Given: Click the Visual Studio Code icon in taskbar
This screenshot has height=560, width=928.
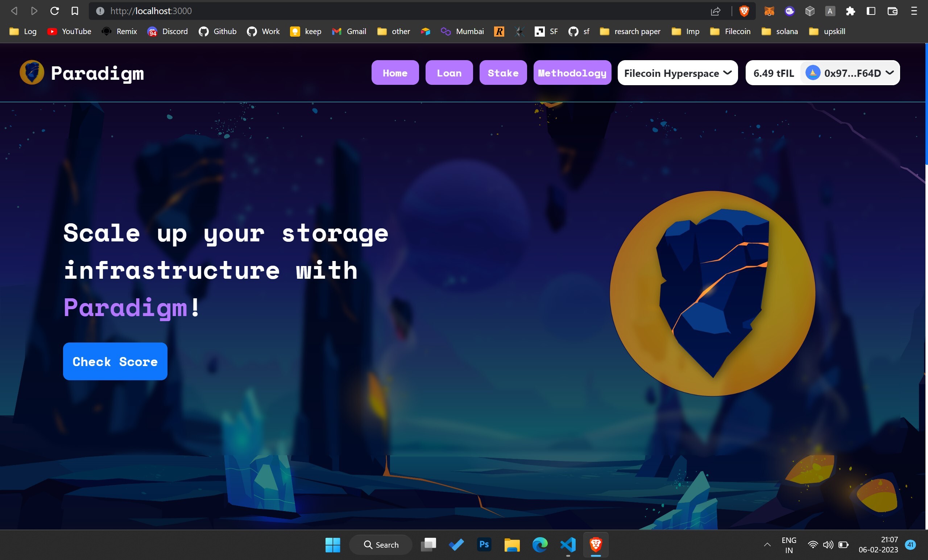Looking at the screenshot, I should point(567,545).
